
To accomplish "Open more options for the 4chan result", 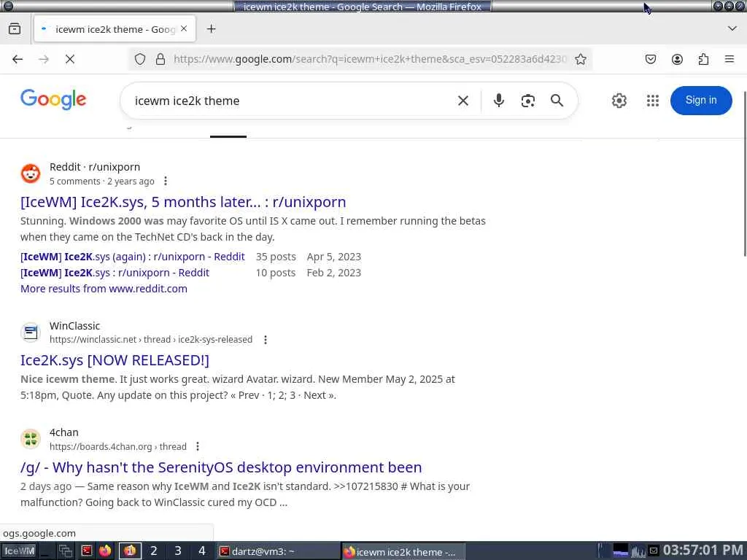I will pyautogui.click(x=198, y=446).
